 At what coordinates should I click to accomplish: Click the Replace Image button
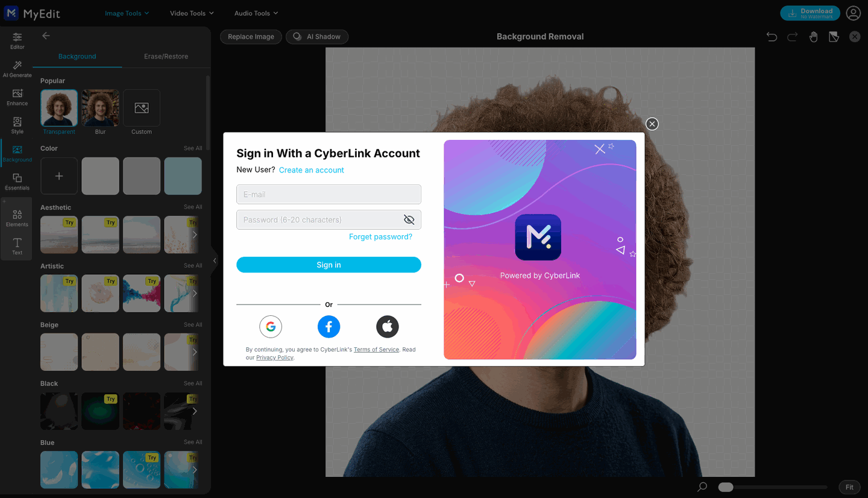point(251,37)
